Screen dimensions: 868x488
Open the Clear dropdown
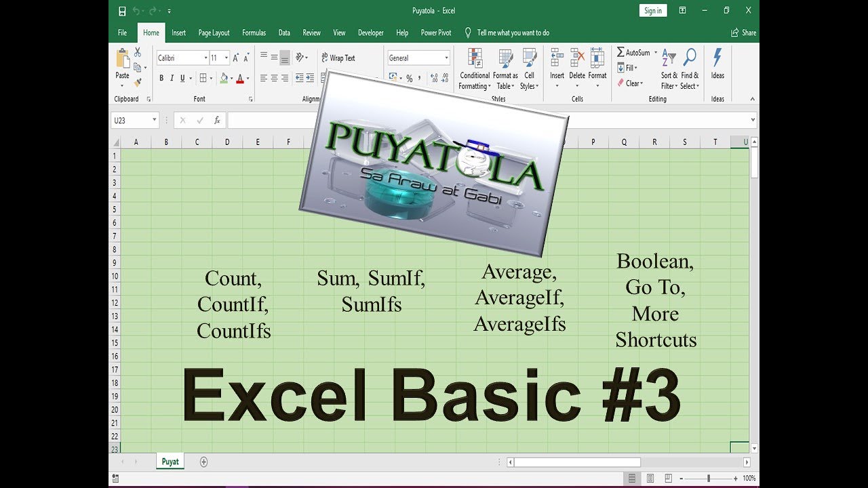coord(630,83)
